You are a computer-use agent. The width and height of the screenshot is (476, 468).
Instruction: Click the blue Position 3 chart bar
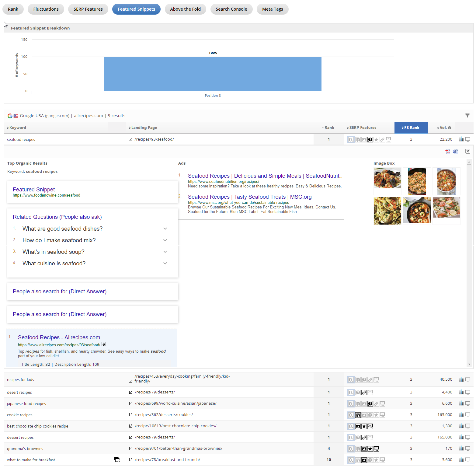(213, 74)
